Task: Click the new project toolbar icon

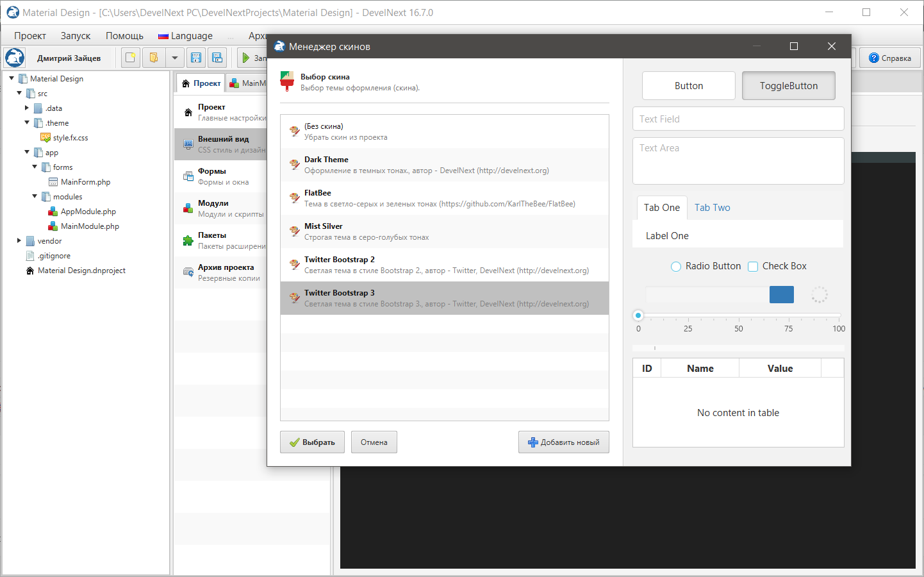Action: click(131, 58)
